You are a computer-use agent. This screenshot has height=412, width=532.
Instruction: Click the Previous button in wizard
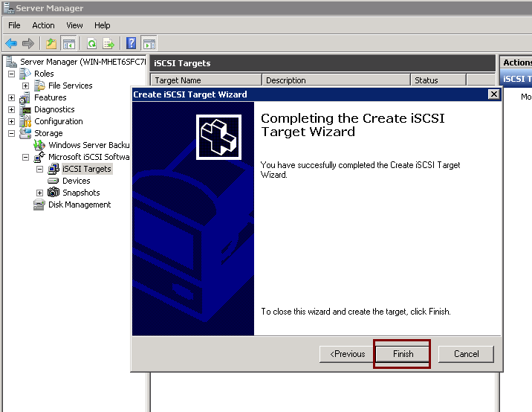click(x=347, y=354)
